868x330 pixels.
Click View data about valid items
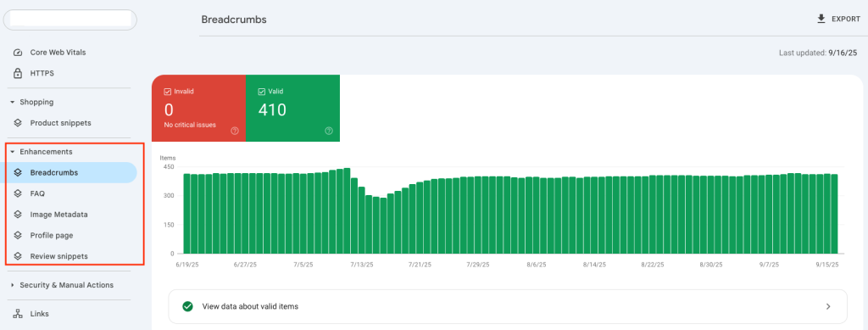tap(250, 306)
